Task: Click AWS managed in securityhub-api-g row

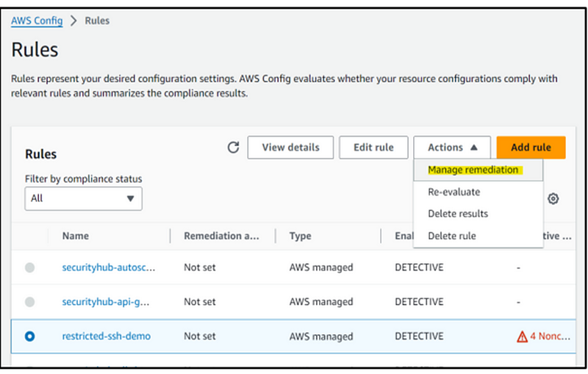Action: click(x=321, y=302)
